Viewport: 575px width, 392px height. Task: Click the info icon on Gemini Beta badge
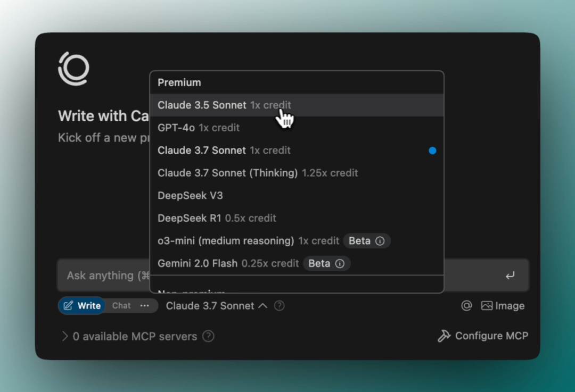pos(340,264)
